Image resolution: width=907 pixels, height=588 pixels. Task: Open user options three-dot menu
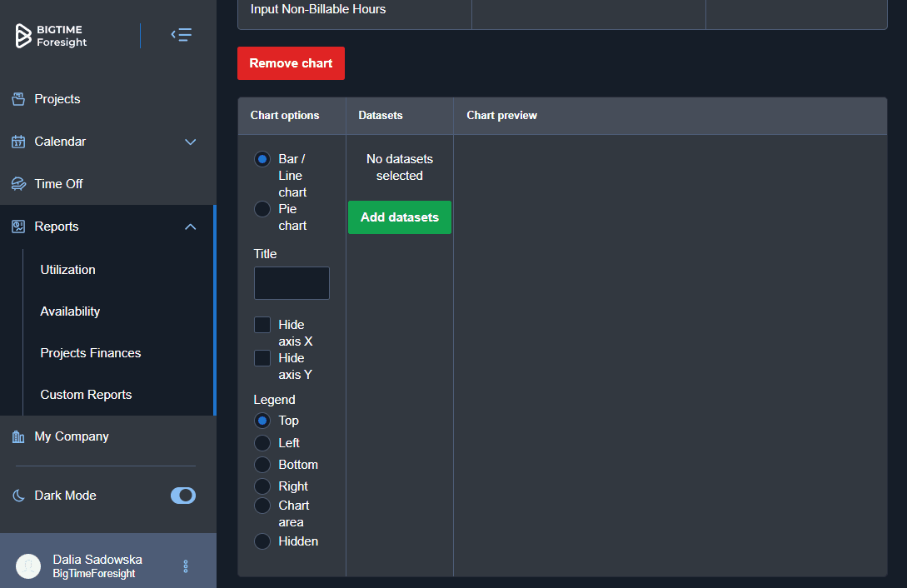click(186, 566)
